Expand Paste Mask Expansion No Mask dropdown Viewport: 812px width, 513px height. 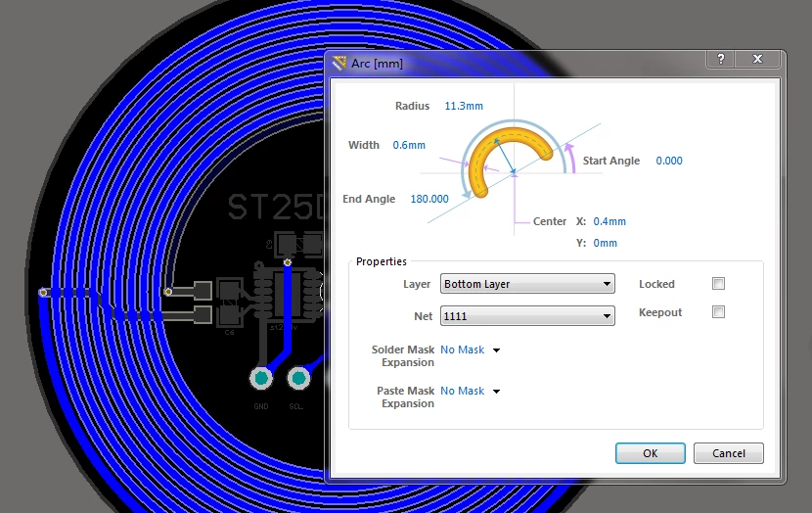pos(496,392)
